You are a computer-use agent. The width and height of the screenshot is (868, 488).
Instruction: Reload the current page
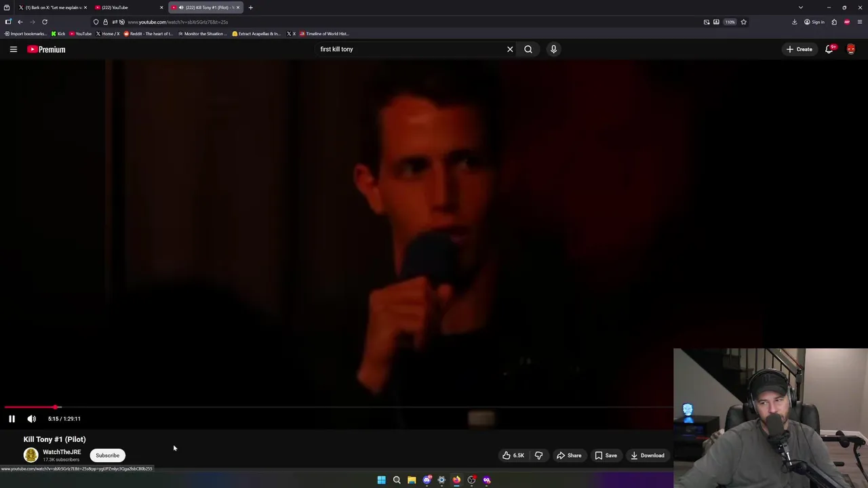coord(45,22)
